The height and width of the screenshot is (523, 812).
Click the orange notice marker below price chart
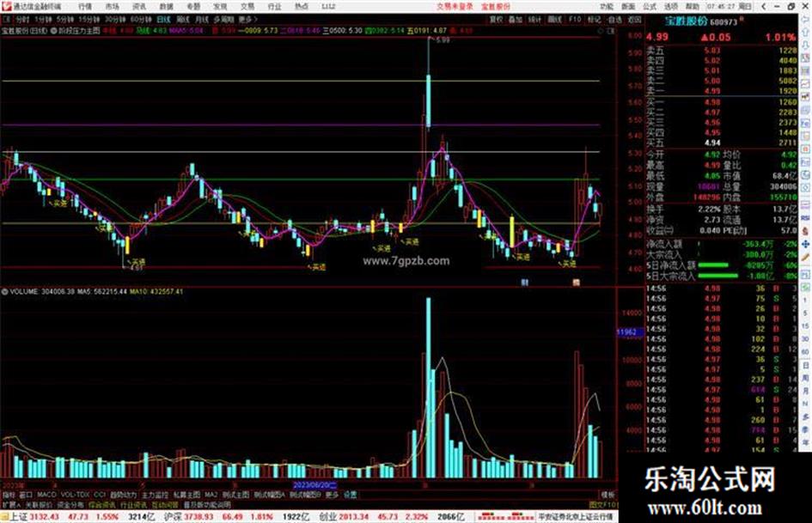pyautogui.click(x=576, y=283)
